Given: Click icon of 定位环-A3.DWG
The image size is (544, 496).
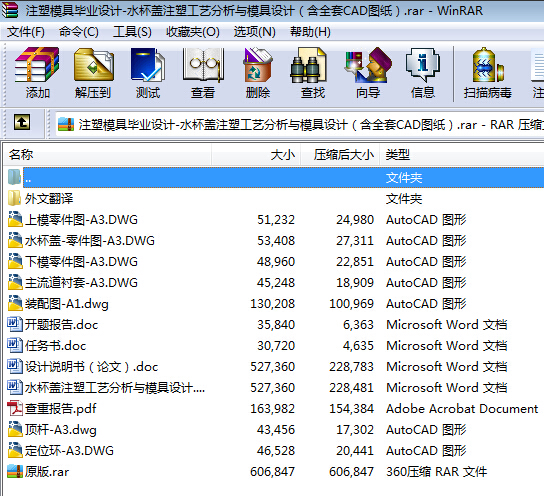Looking at the screenshot, I should 15,450.
